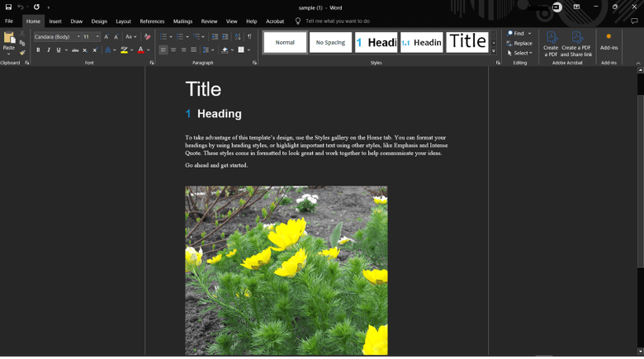This screenshot has height=359, width=644.
Task: Open the Change Case Aa dropdown
Action: pos(131,37)
